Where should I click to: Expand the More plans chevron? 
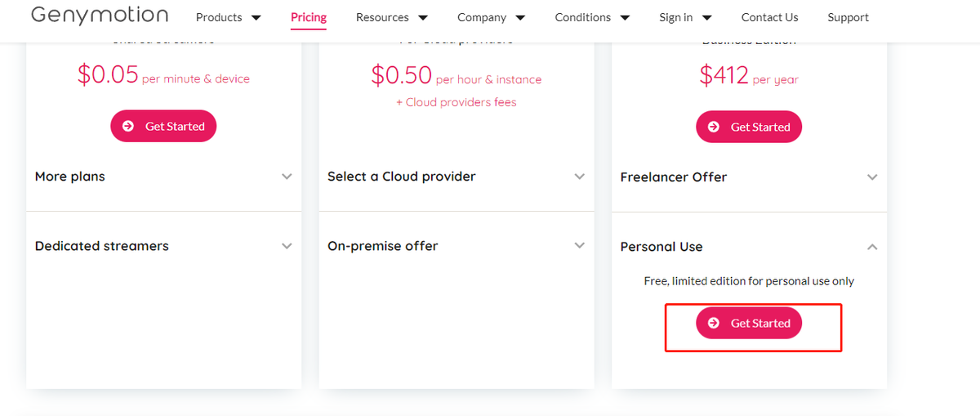coord(287,177)
